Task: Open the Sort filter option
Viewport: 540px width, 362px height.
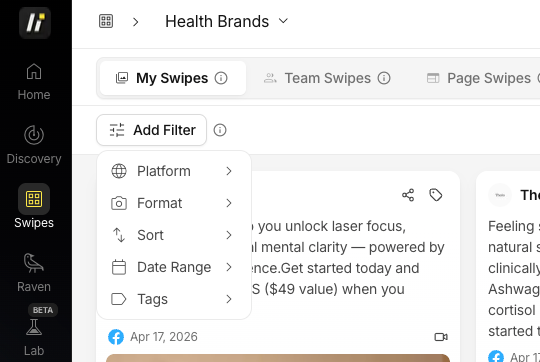Action: (x=174, y=235)
